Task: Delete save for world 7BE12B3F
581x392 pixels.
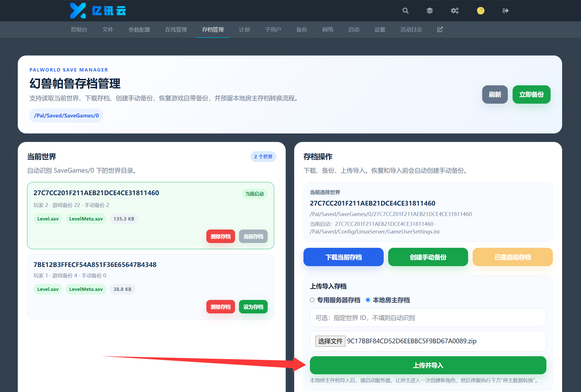Action: coord(221,307)
